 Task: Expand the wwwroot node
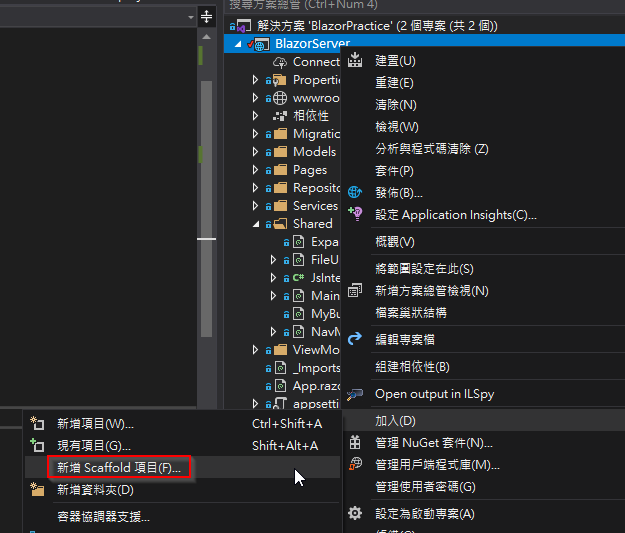[255, 98]
